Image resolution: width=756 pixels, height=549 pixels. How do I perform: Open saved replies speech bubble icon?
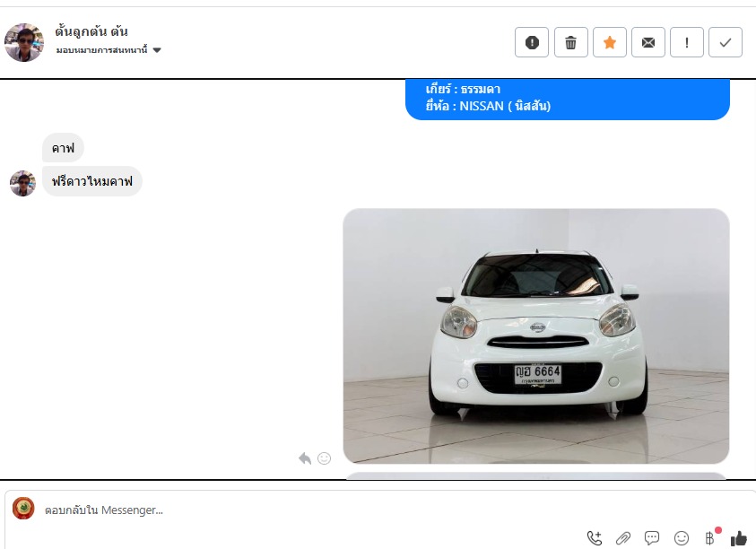[x=652, y=538]
